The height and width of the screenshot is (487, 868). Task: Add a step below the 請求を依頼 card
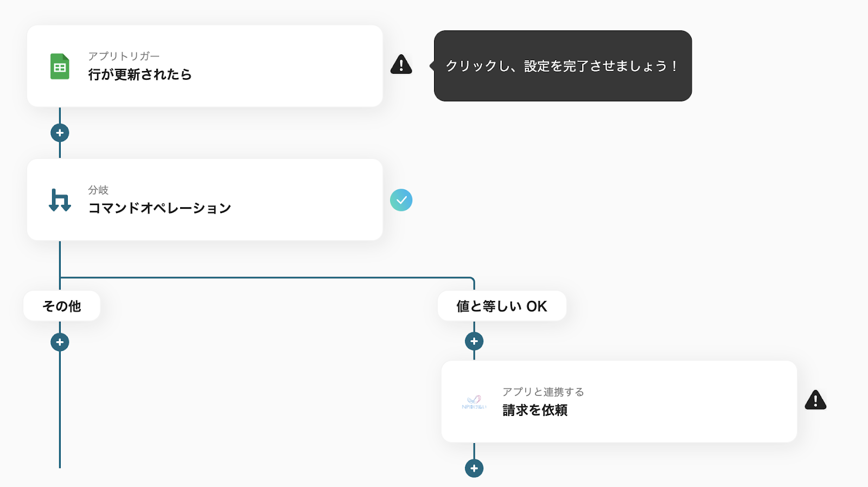pos(474,469)
